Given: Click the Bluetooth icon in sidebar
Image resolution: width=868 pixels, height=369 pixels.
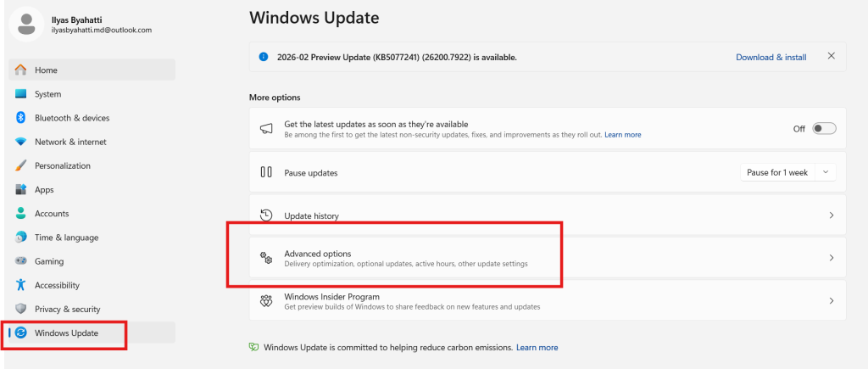Looking at the screenshot, I should (20, 117).
